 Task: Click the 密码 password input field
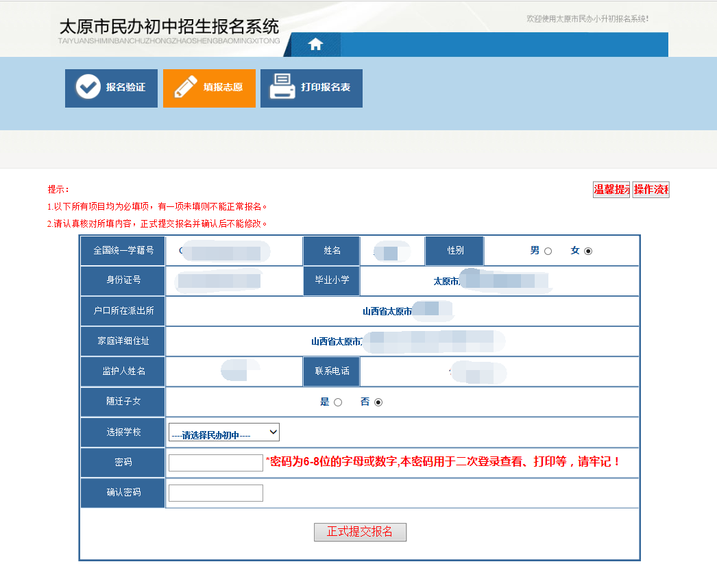click(216, 463)
